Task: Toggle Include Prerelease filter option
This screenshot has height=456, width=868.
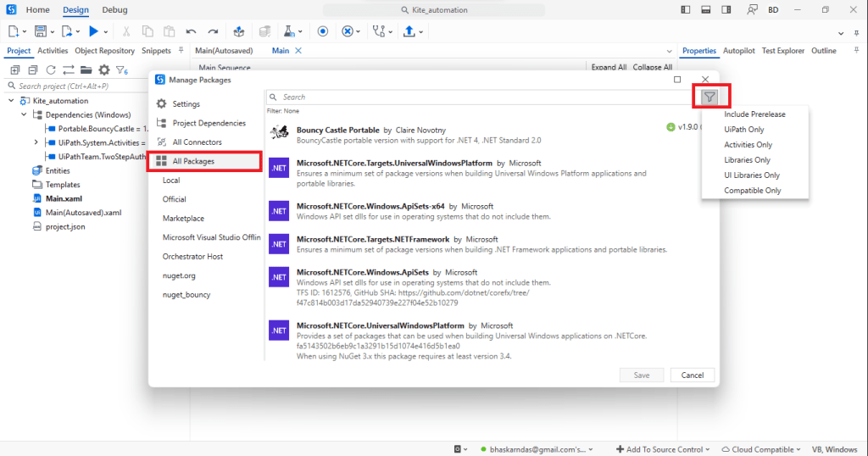Action: 754,114
